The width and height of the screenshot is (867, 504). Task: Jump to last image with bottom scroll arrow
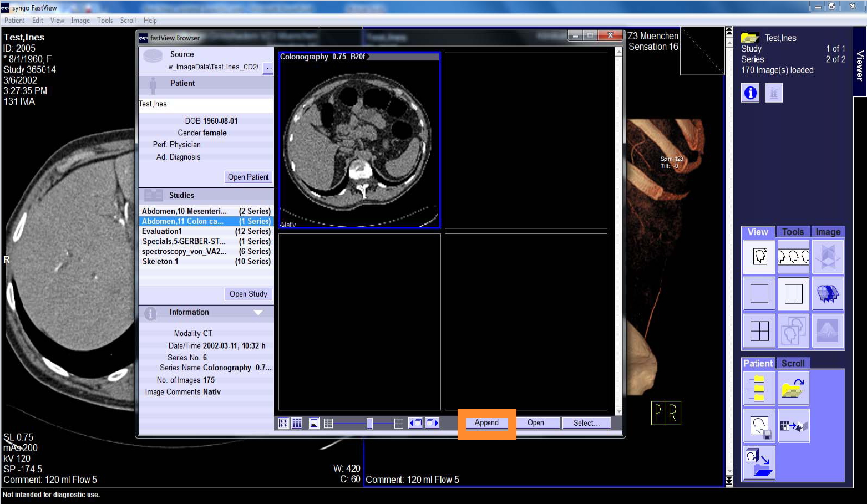pyautogui.click(x=729, y=480)
